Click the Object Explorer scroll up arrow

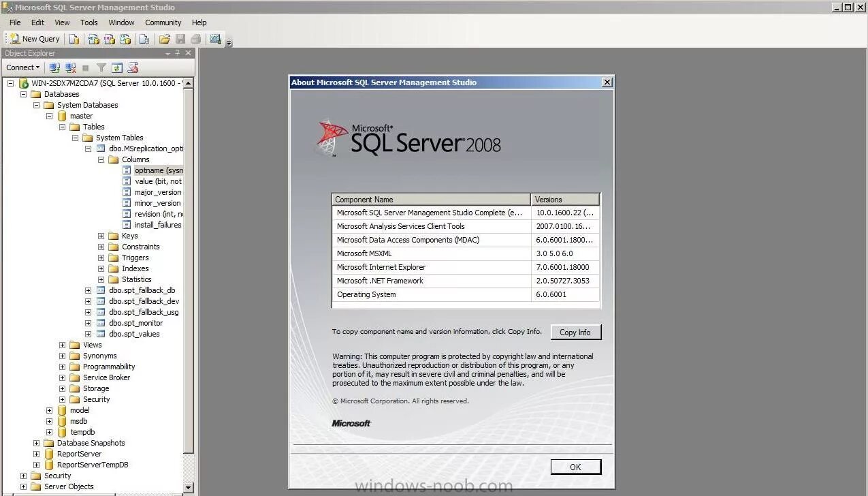tap(189, 83)
